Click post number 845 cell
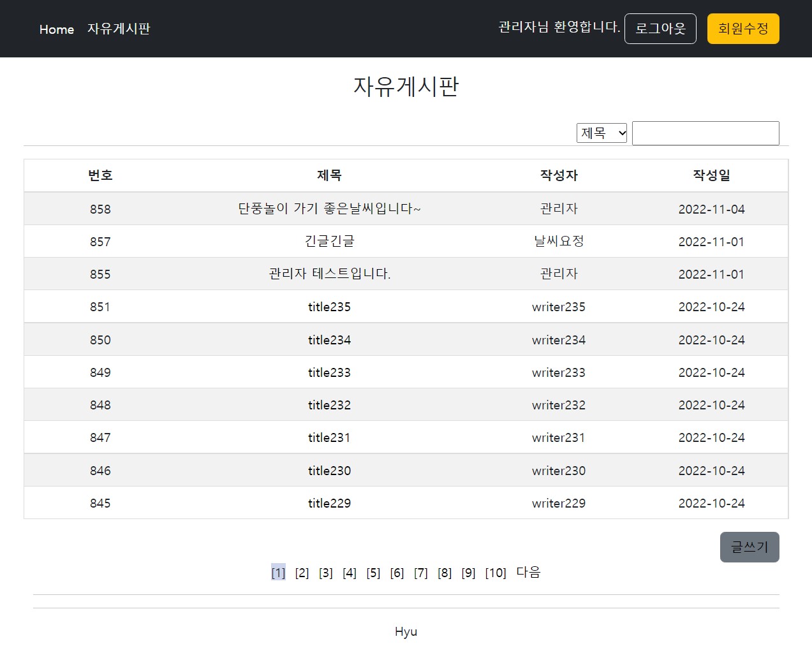 (x=100, y=503)
